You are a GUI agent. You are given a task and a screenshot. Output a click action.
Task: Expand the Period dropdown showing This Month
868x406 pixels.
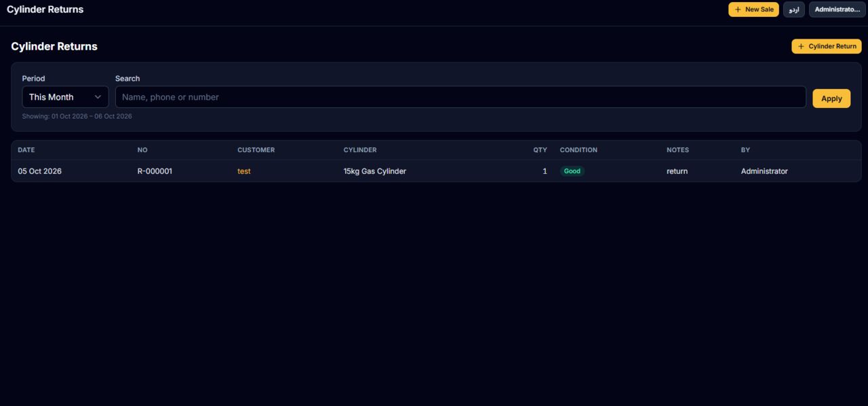(65, 97)
